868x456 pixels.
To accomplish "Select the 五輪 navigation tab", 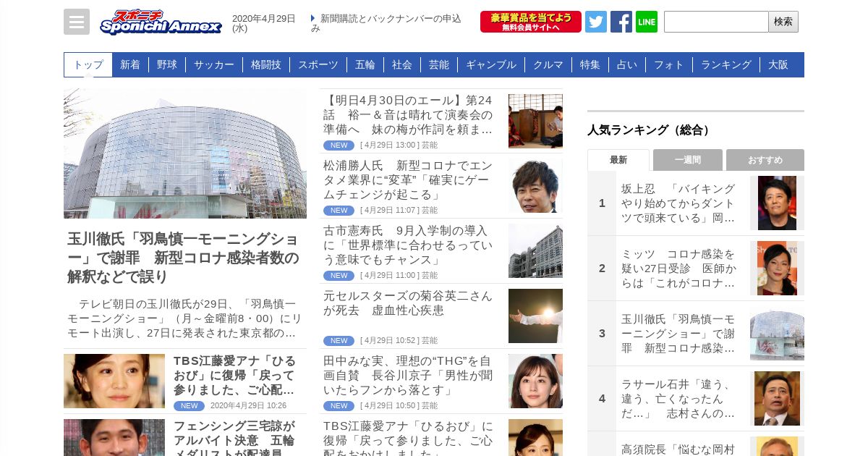I will click(365, 64).
